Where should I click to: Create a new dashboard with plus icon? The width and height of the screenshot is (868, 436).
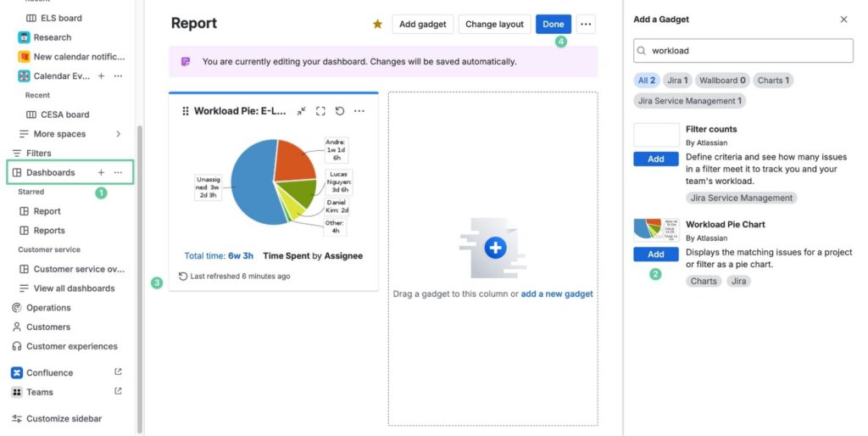click(x=102, y=172)
